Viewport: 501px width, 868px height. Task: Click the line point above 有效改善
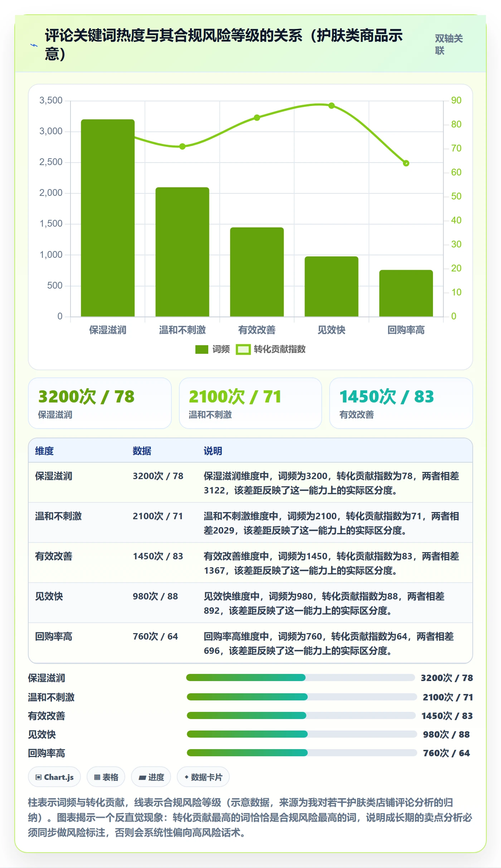pyautogui.click(x=257, y=117)
